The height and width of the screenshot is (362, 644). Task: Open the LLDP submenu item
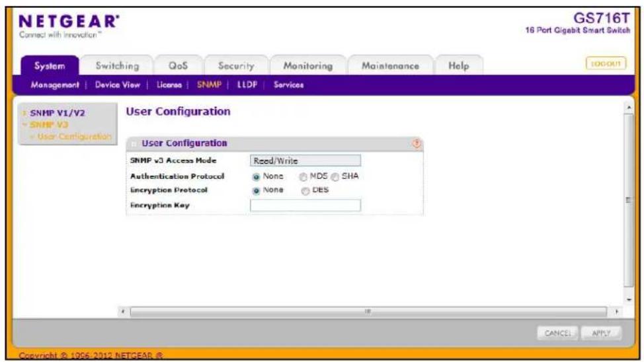coord(247,85)
